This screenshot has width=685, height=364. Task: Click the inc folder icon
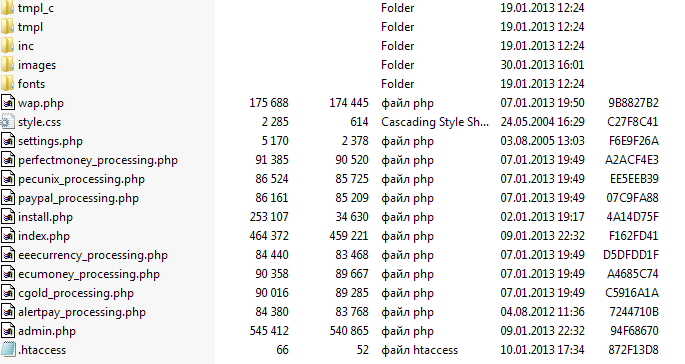click(7, 45)
